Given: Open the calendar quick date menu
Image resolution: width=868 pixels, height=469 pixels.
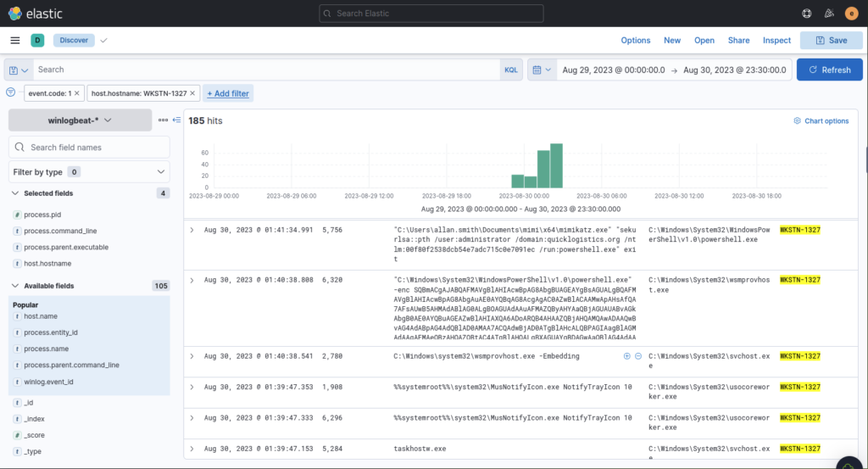Looking at the screenshot, I should pyautogui.click(x=542, y=70).
